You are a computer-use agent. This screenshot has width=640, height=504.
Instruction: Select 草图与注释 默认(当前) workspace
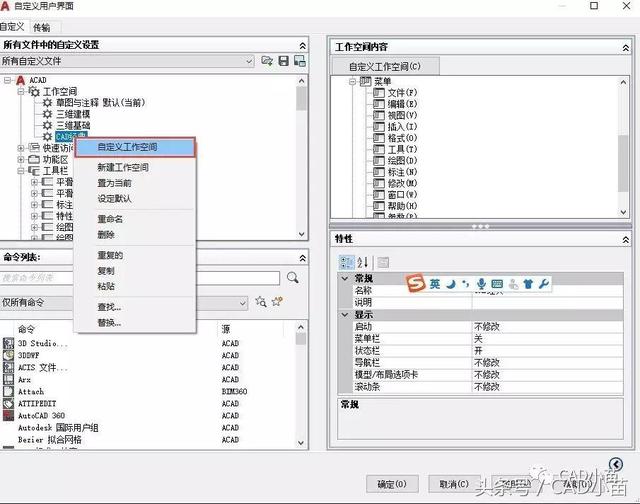tap(100, 102)
